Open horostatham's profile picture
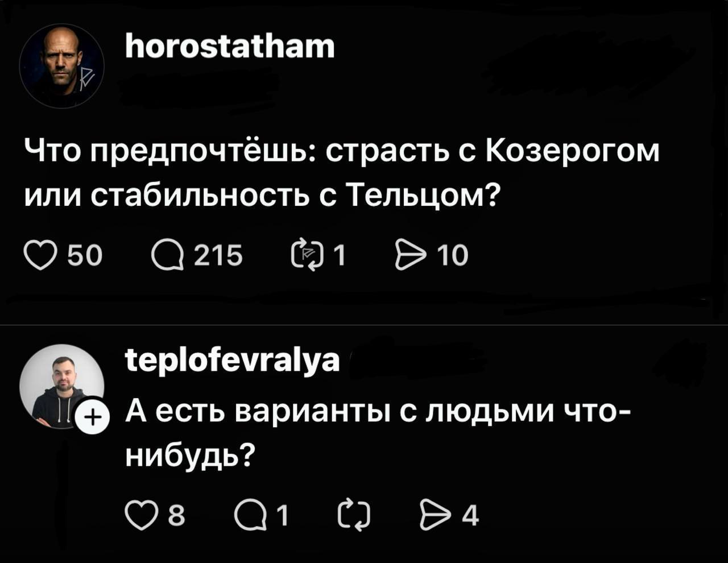Image resolution: width=728 pixels, height=563 pixels. (61, 66)
